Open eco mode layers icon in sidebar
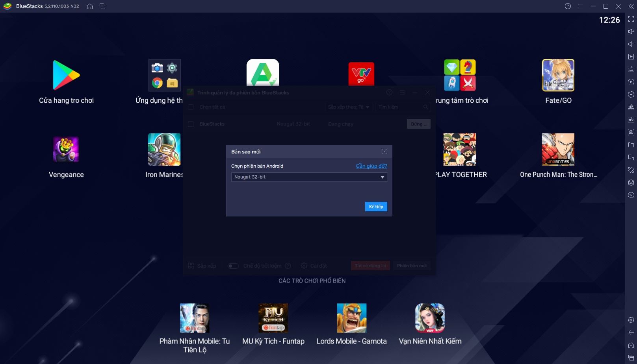 click(x=631, y=183)
